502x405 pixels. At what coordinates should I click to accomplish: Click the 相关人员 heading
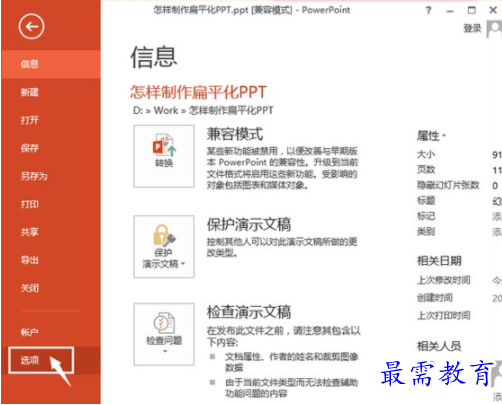pos(439,346)
